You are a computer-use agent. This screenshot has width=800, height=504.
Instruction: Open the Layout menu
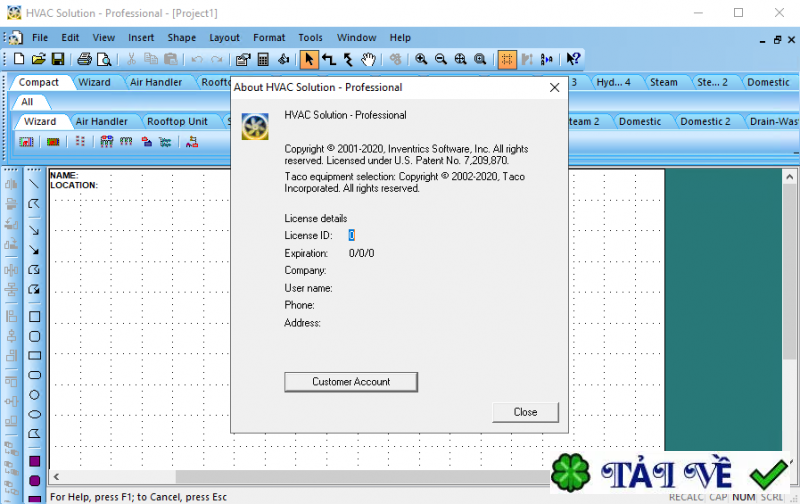tap(224, 38)
